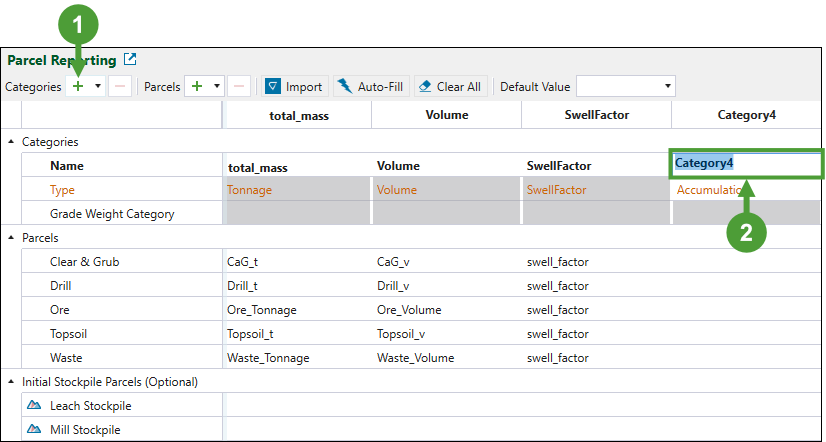Click the green plus Add Parcel icon
The height and width of the screenshot is (442, 826).
197,87
